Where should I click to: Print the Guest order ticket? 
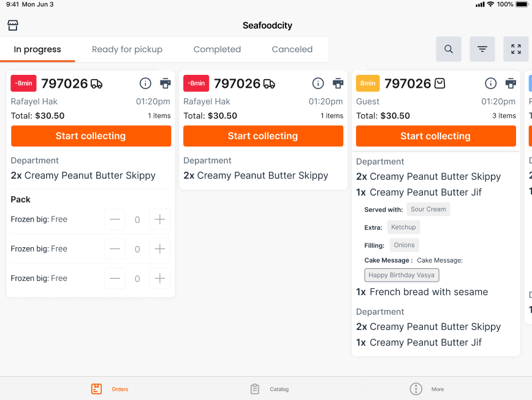point(511,83)
